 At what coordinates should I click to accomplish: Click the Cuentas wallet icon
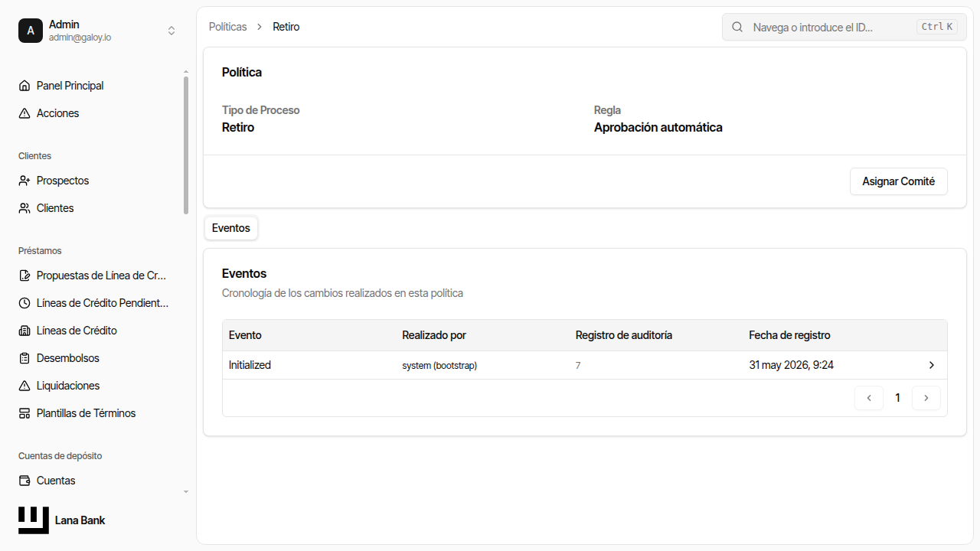pyautogui.click(x=24, y=481)
